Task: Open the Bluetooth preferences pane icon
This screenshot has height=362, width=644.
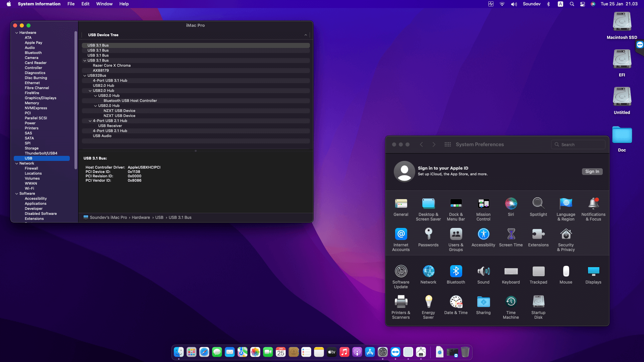Action: coord(456,271)
